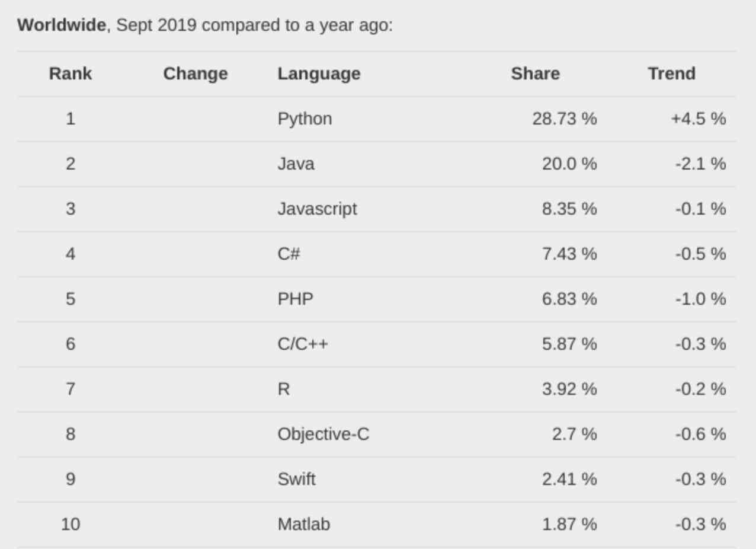This screenshot has height=549, width=756.
Task: Click the Javascript entry in the table
Action: pyautogui.click(x=317, y=209)
